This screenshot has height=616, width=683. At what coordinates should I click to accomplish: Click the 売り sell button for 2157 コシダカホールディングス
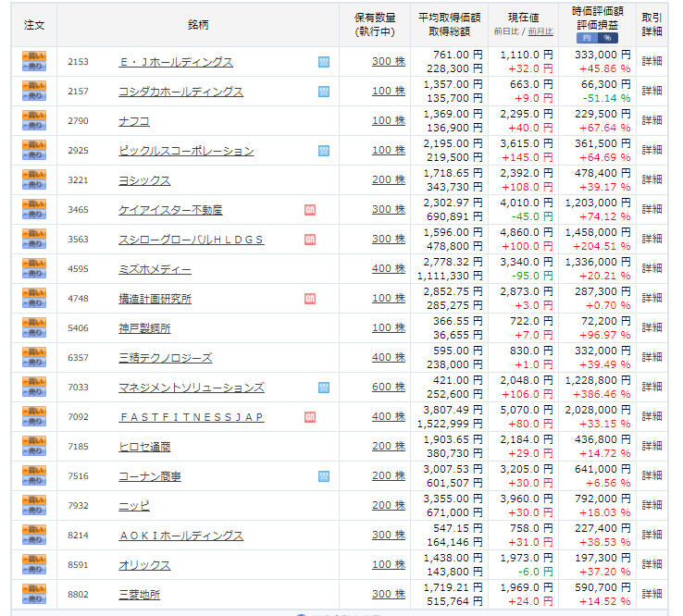click(x=34, y=96)
